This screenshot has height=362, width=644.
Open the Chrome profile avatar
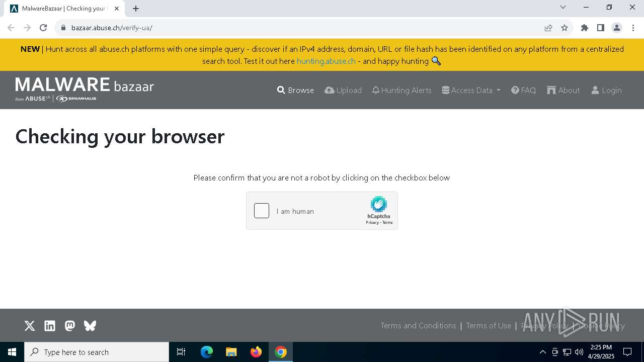point(617,28)
